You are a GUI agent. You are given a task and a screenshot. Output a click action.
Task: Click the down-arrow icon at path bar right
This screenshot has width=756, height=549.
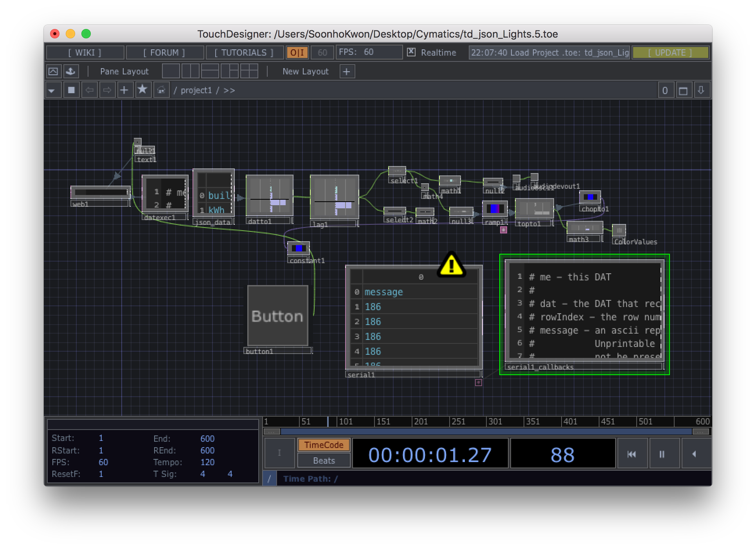point(701,90)
